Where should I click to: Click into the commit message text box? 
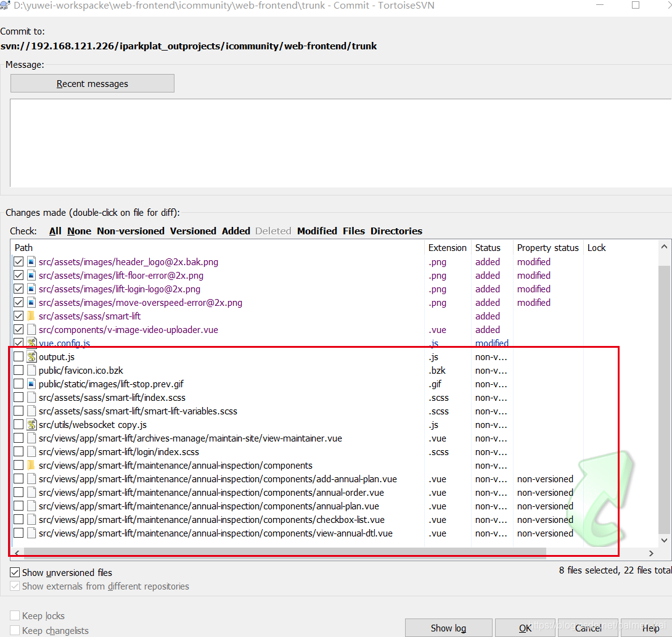pos(341,142)
